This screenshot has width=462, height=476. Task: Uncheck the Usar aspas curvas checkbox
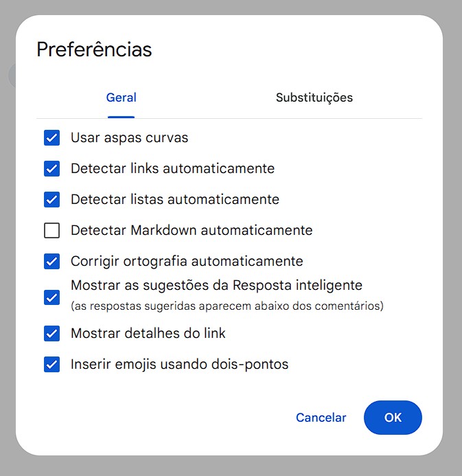(51, 138)
